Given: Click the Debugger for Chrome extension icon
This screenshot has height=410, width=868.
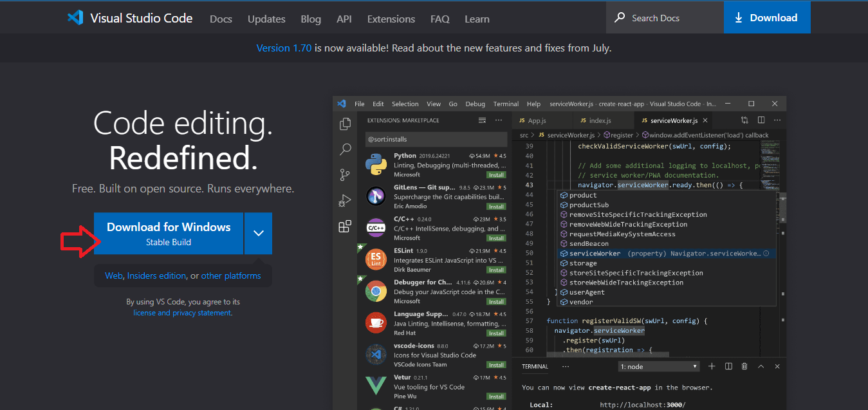Looking at the screenshot, I should 376,291.
